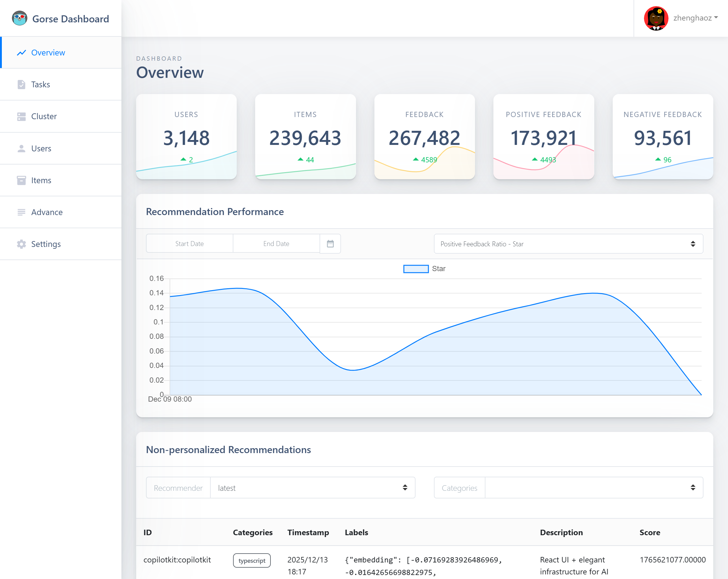
Task: Open the Advance menu item
Action: pos(47,212)
